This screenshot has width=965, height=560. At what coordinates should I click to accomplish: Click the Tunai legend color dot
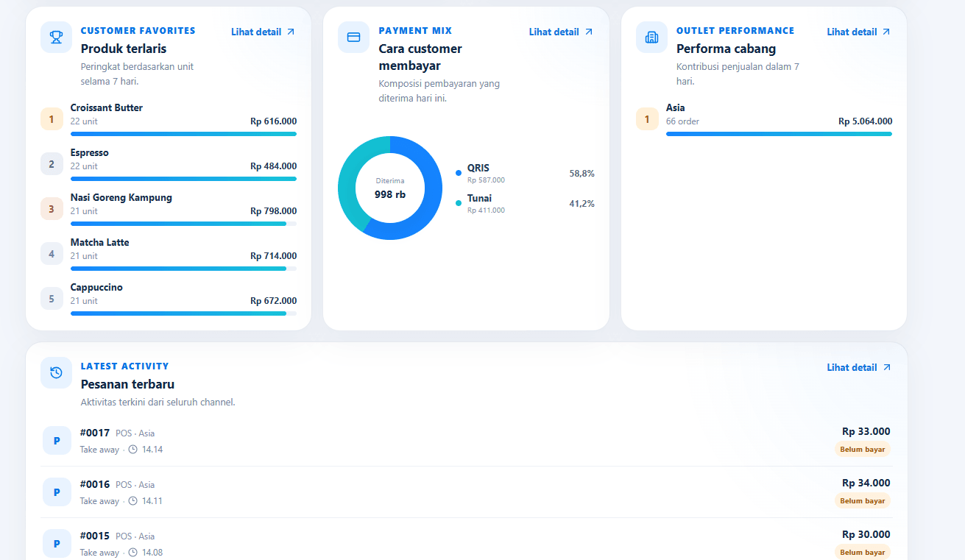point(459,203)
